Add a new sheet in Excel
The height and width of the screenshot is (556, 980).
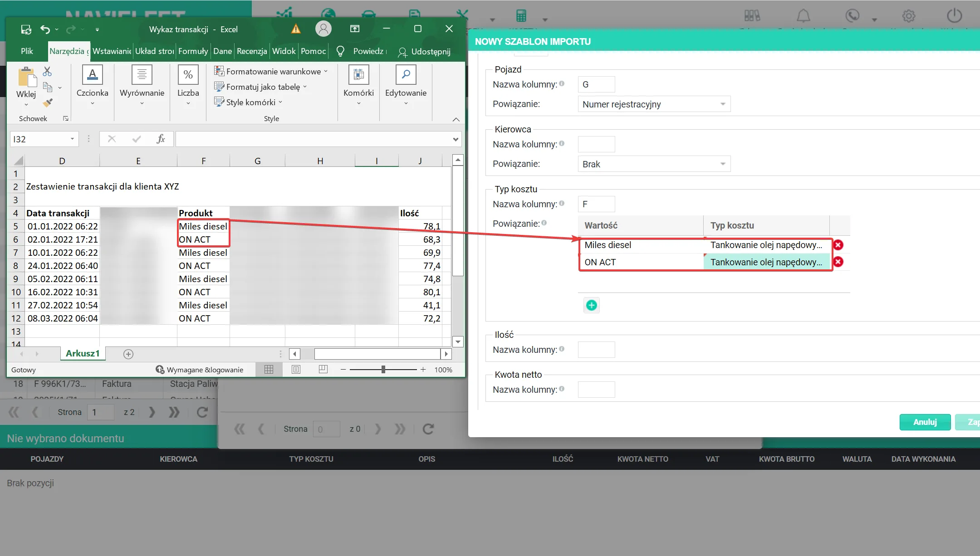pos(128,354)
